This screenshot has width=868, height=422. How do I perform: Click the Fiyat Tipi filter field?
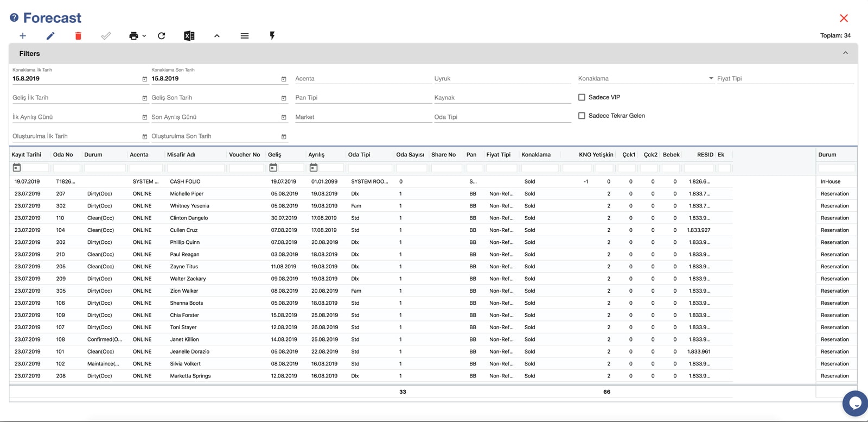click(785, 79)
